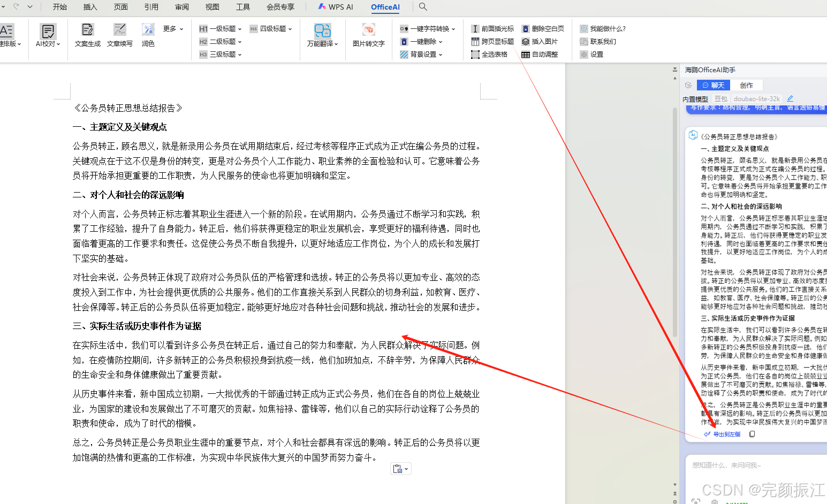The image size is (827, 504).
Task: Open the 二级标题 heading dropdown
Action: pos(221,42)
